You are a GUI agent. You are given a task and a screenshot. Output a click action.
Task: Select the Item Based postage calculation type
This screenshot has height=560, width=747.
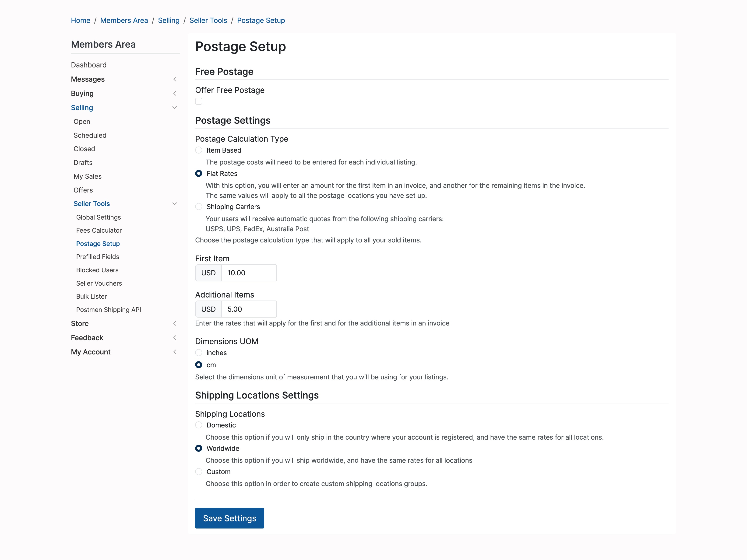[x=199, y=150]
